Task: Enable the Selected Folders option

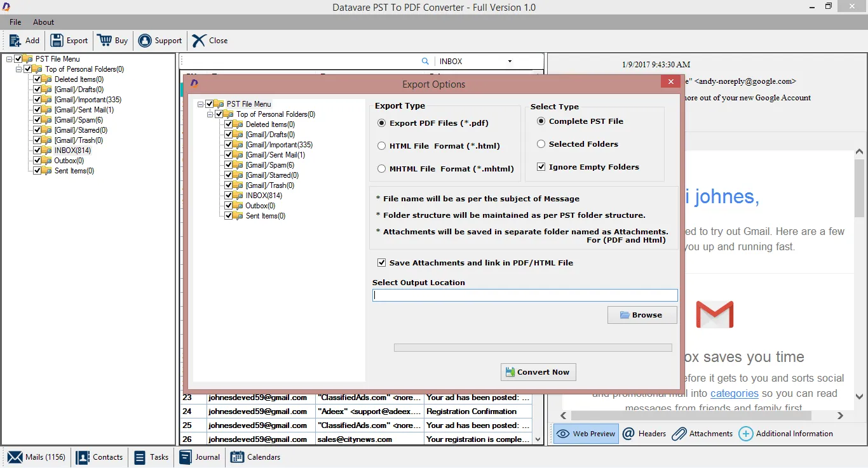Action: [x=542, y=144]
